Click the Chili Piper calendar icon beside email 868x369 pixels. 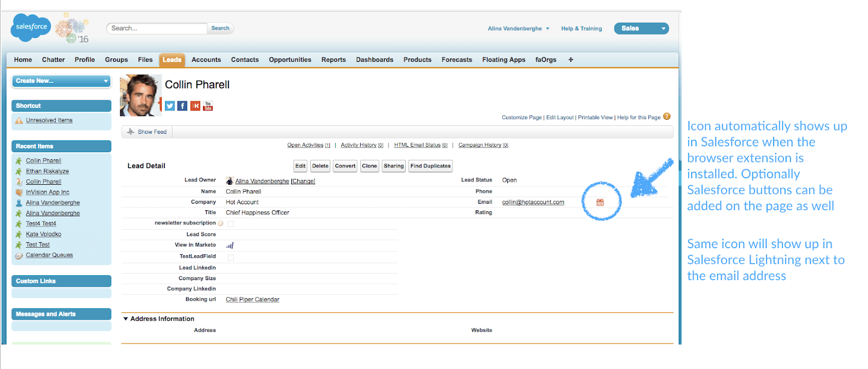click(x=600, y=202)
